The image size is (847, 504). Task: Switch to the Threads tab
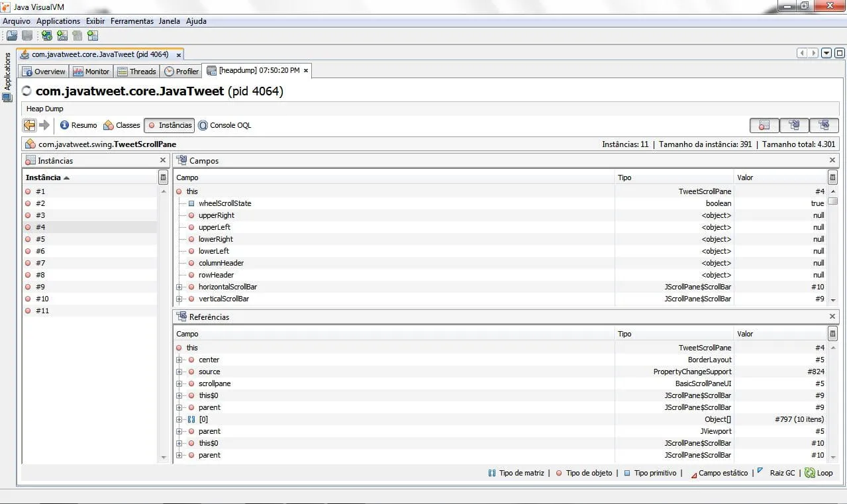click(136, 72)
